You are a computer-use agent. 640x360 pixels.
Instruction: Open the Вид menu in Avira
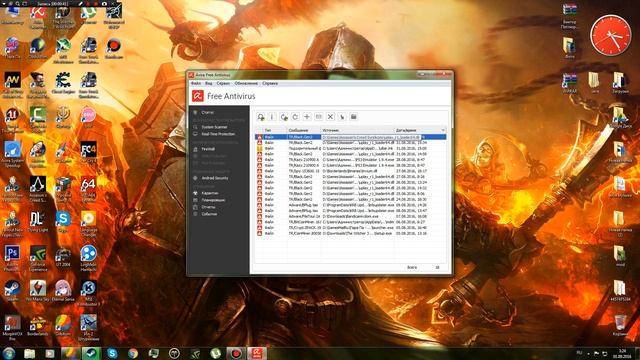(x=209, y=83)
